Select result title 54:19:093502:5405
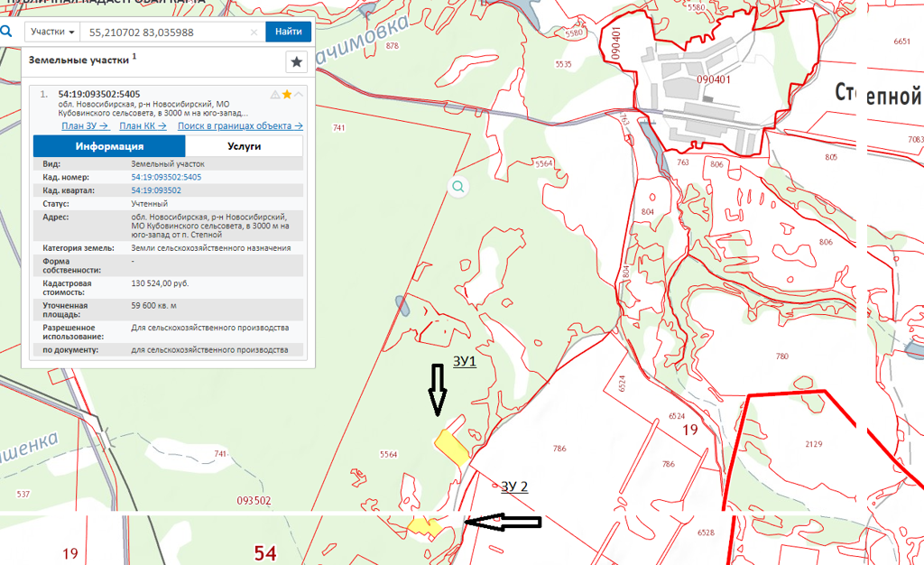Screen dimensions: 924x565 [x=99, y=94]
